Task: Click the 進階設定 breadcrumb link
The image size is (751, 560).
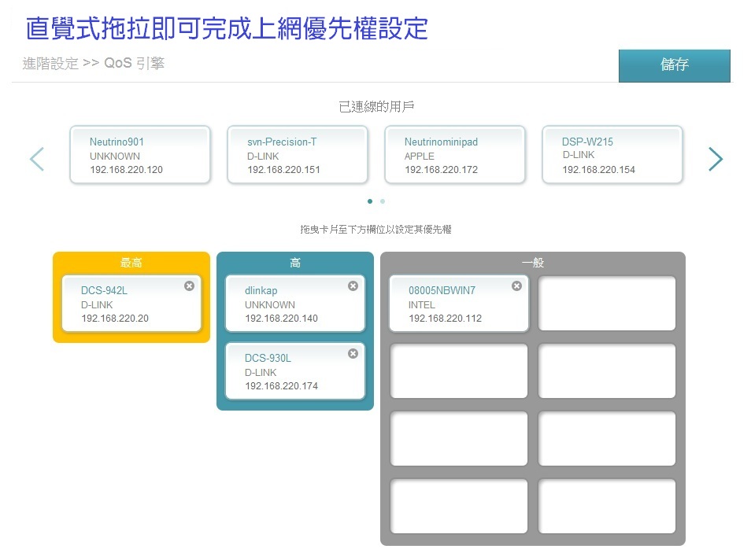Action: tap(50, 64)
